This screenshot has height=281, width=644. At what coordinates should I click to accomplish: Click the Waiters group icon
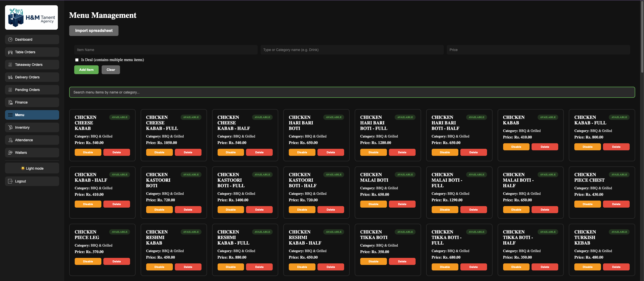[x=10, y=153]
